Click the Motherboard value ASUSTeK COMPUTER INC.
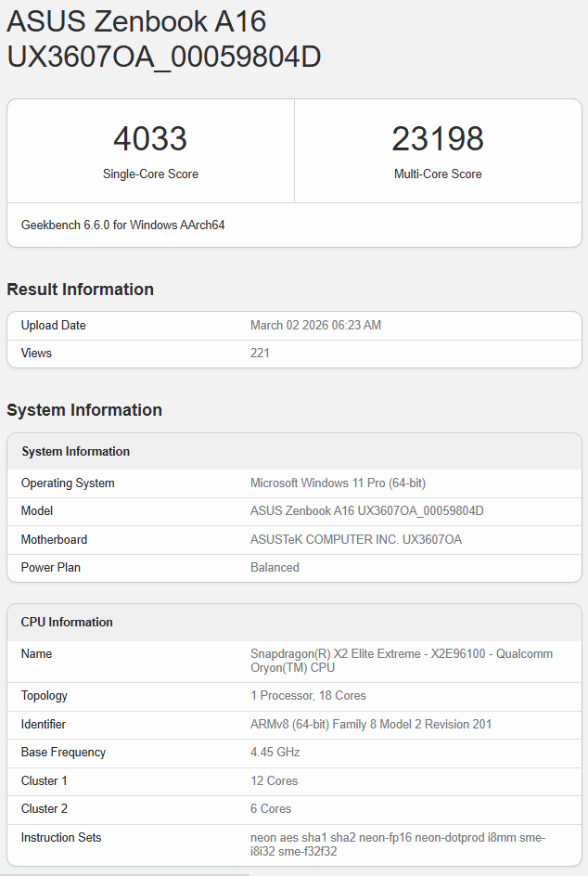This screenshot has height=876, width=588. click(356, 540)
